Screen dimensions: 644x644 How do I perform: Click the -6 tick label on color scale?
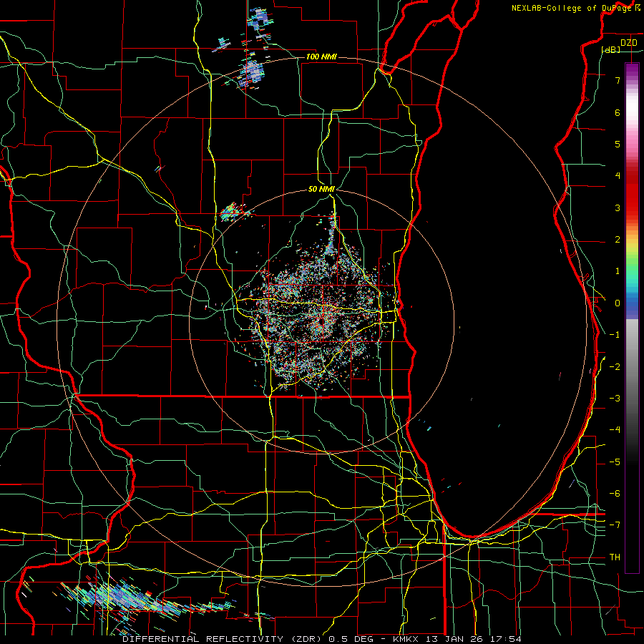coord(615,494)
